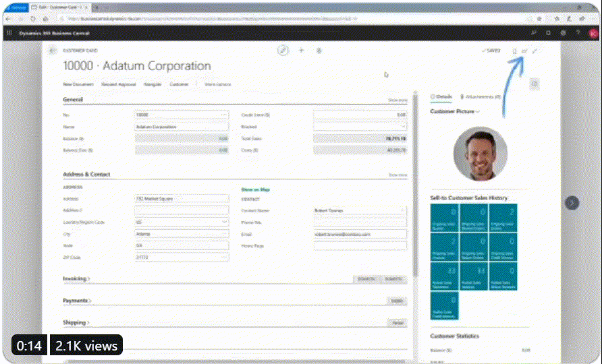Open the Posted Sales Credit Memos tile
Image resolution: width=602 pixels, height=364 pixels.
tap(444, 306)
